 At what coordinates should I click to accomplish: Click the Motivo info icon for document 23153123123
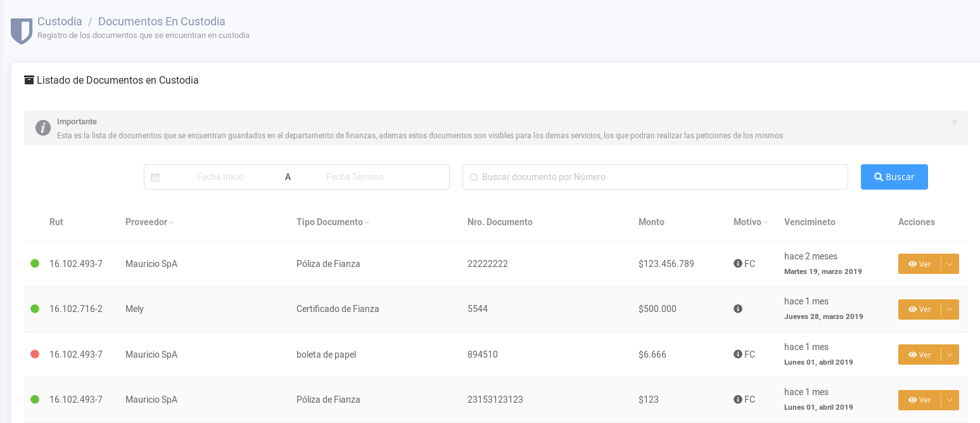pyautogui.click(x=737, y=400)
